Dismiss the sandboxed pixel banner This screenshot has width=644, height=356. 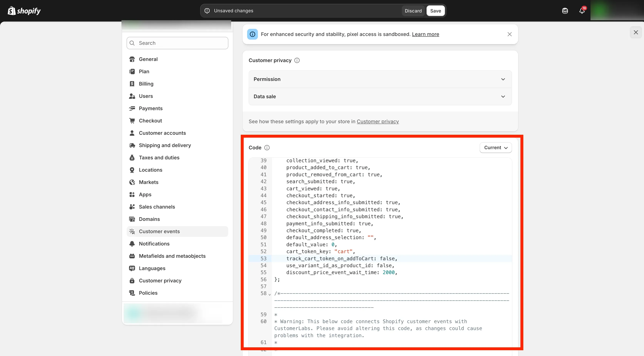click(x=509, y=34)
